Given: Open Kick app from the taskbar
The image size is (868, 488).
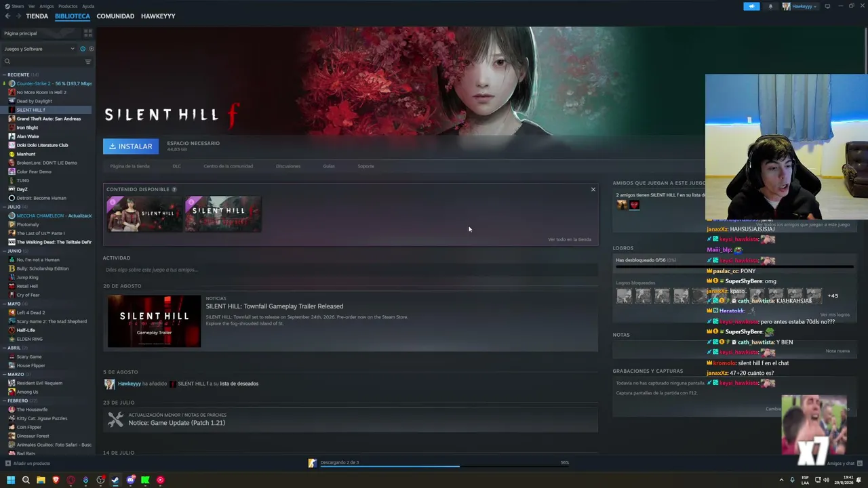Looking at the screenshot, I should [145, 480].
